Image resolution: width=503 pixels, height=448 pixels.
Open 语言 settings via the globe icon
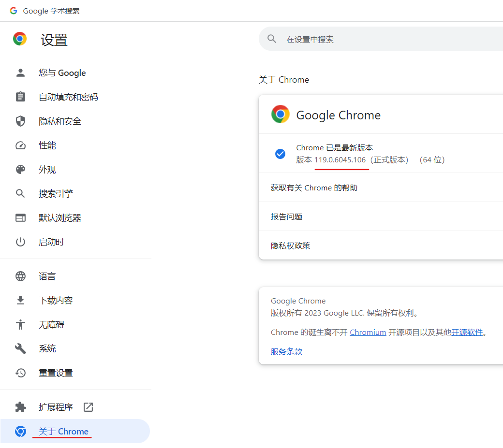point(20,276)
